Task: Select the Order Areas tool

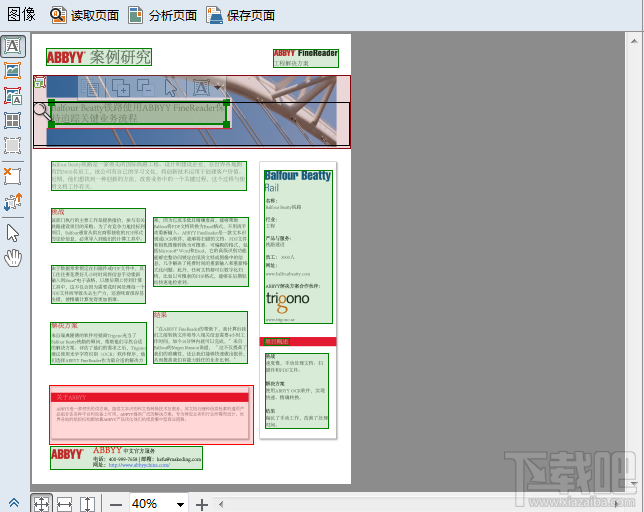Action: [13, 202]
